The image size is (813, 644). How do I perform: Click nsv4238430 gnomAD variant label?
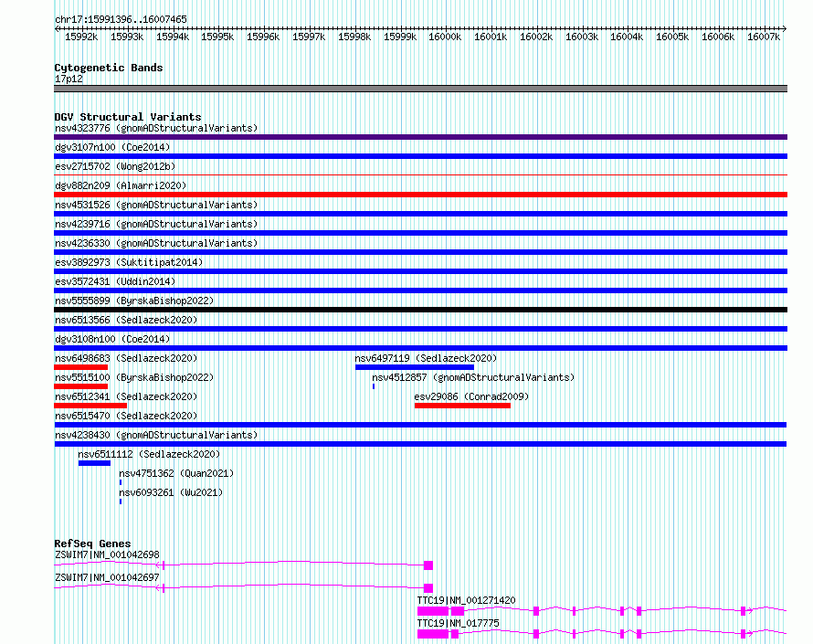point(156,435)
